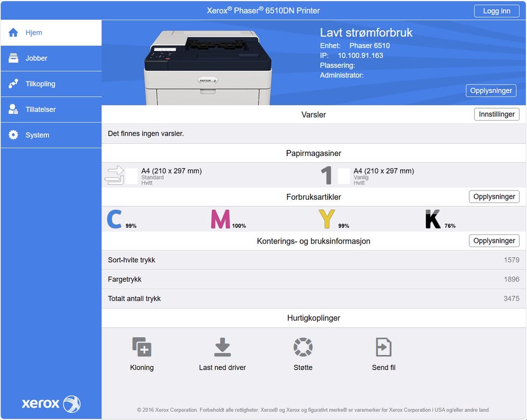Click the Administrator field label
The width and height of the screenshot is (527, 420).
point(342,75)
